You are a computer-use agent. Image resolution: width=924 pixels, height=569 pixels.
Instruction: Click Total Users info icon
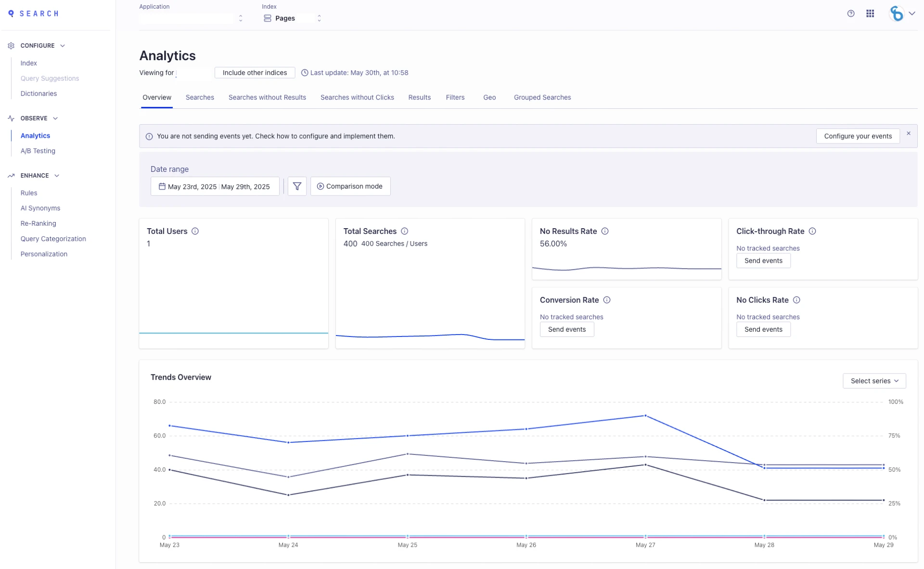coord(195,231)
